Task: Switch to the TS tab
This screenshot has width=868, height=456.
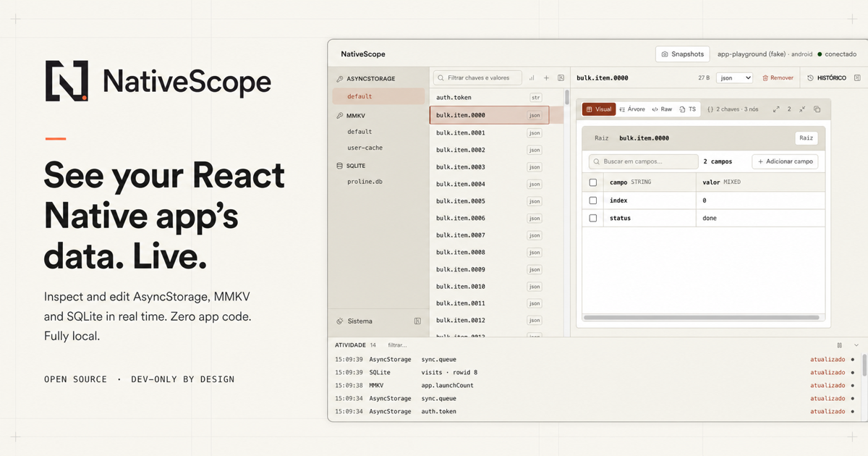Action: (688, 109)
